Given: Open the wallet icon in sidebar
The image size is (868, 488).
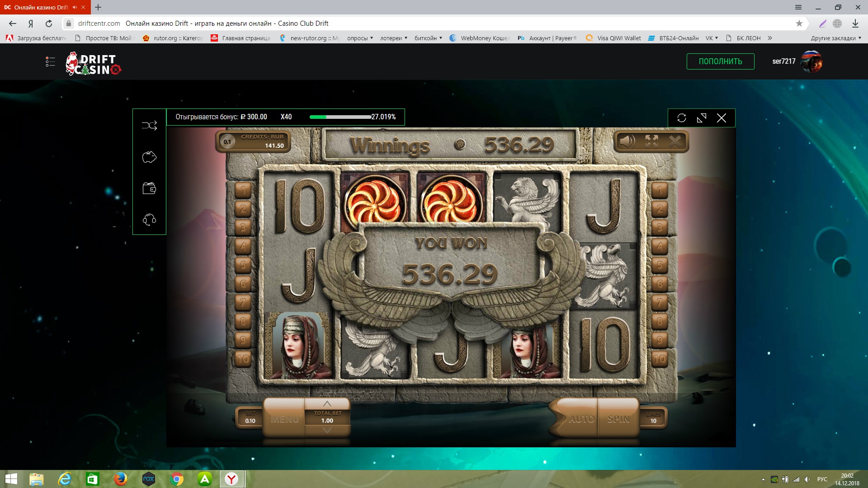Looking at the screenshot, I should 149,188.
